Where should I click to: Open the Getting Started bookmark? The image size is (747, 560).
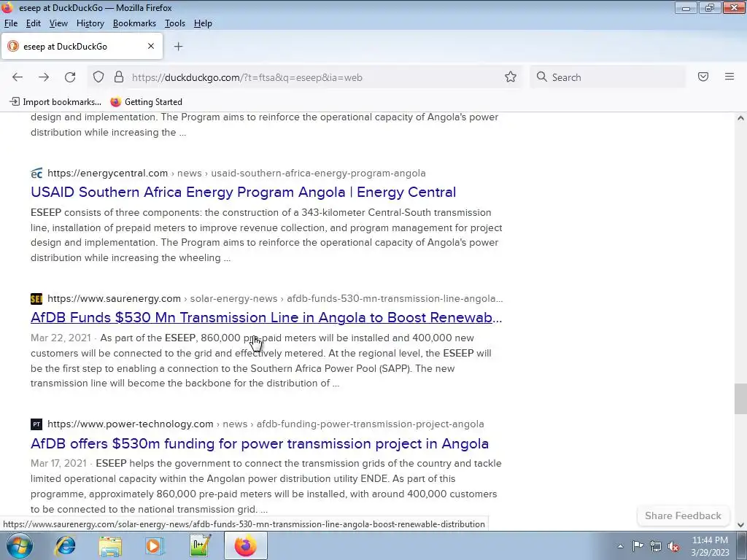[x=146, y=102]
